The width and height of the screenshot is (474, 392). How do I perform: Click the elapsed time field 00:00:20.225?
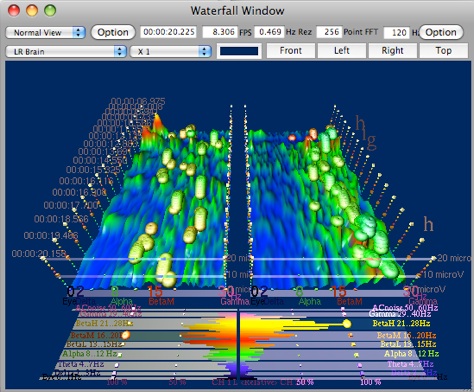tap(168, 32)
